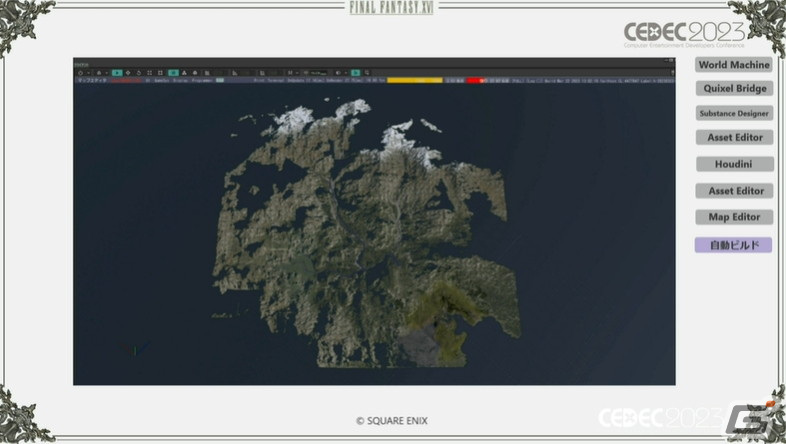Screen dimensions: 786x444
Task: Toggle the teal highlighted rectangle toolbar icon
Action: [x=173, y=73]
